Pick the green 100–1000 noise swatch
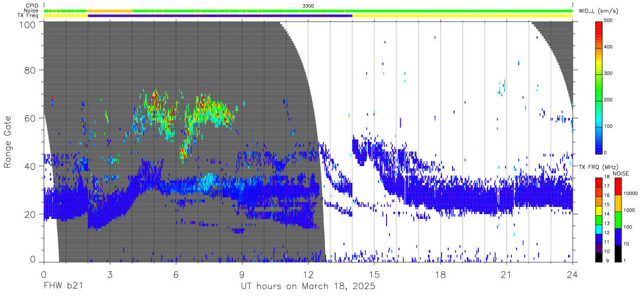Screen dimensions: 644x297 618,219
